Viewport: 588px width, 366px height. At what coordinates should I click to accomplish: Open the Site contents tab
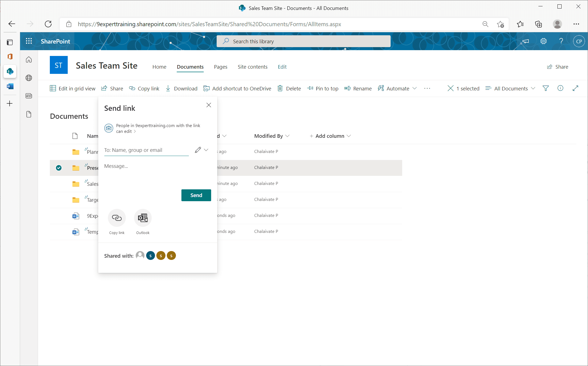(252, 67)
